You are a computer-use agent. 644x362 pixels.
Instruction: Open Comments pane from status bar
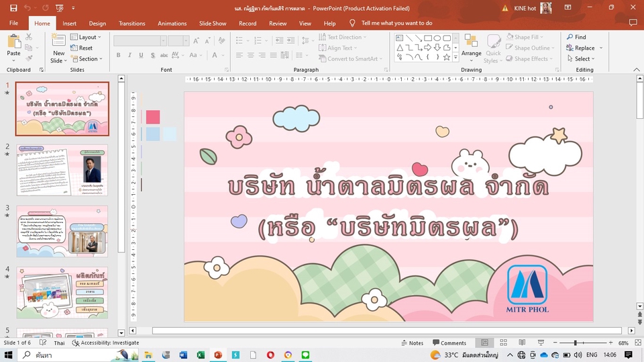click(449, 343)
